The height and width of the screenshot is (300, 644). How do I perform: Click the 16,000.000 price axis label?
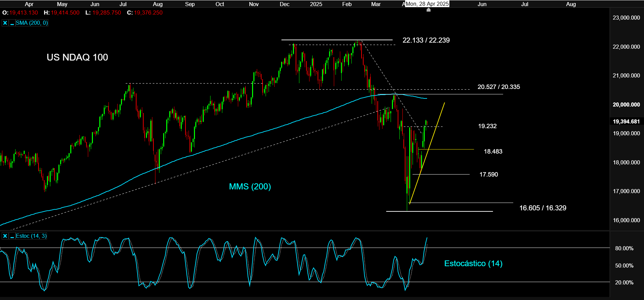(626, 220)
